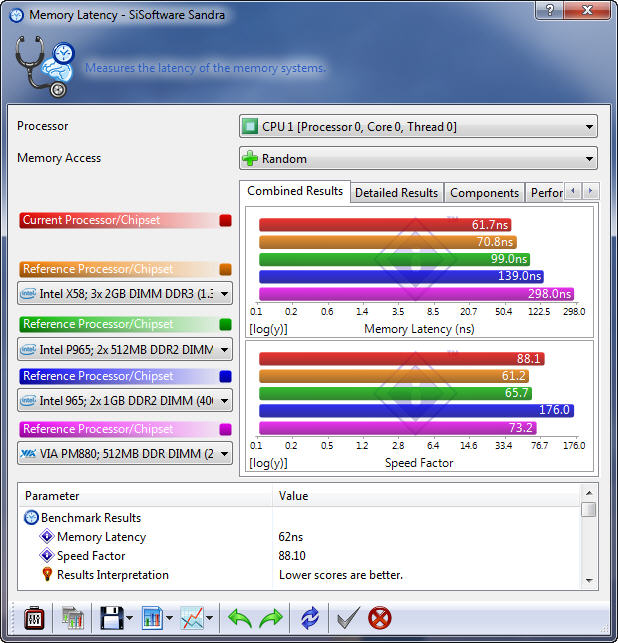The width and height of the screenshot is (618, 643).
Task: Open save icon dropdown arrow
Action: (130, 618)
